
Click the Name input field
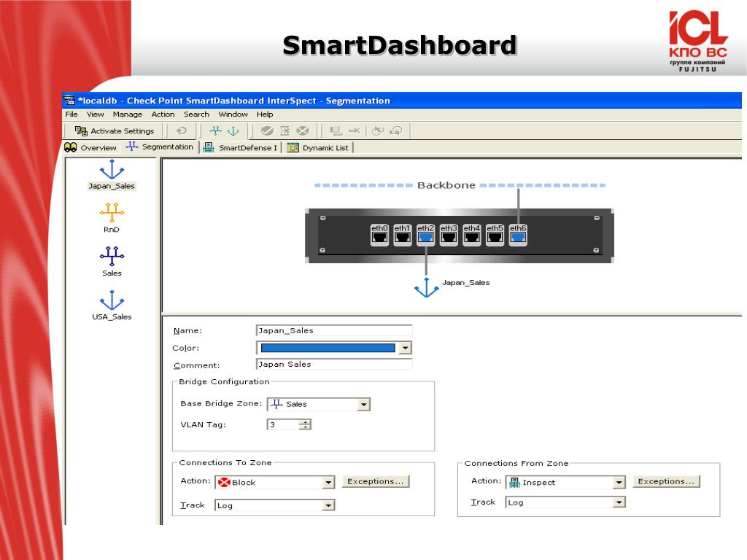[x=334, y=330]
